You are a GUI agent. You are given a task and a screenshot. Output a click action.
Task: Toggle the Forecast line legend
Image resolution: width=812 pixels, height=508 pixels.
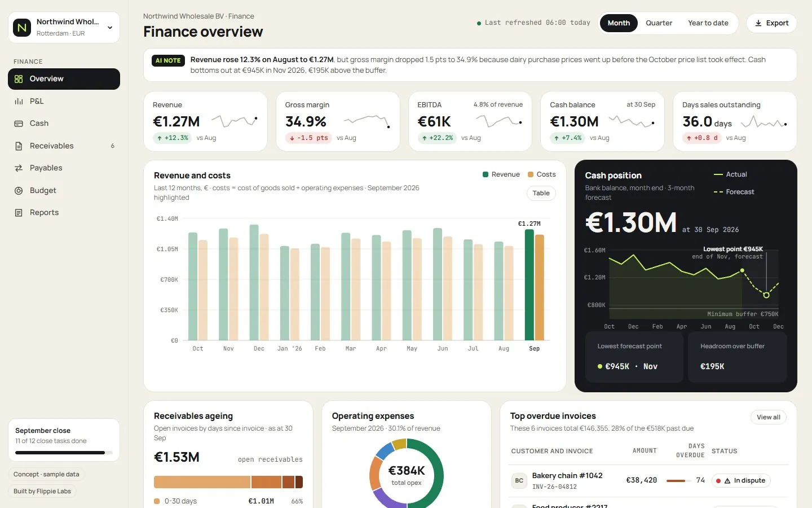[x=734, y=192]
